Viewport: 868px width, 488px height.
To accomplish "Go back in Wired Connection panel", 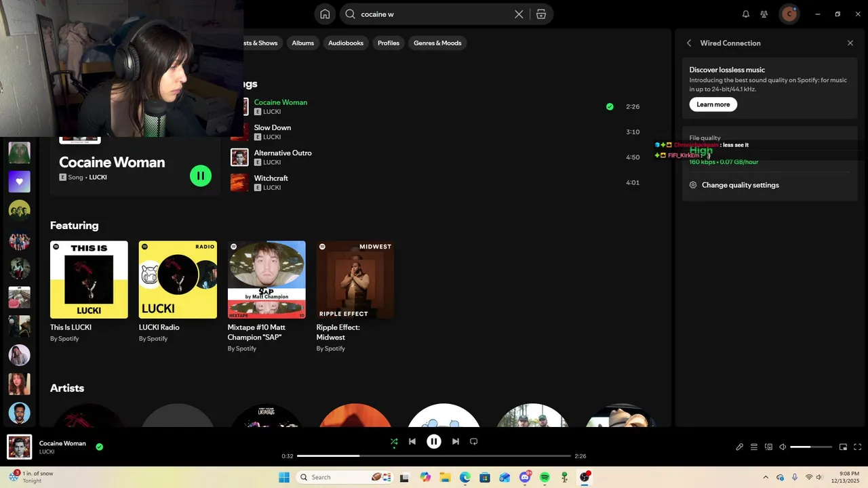I will point(689,43).
